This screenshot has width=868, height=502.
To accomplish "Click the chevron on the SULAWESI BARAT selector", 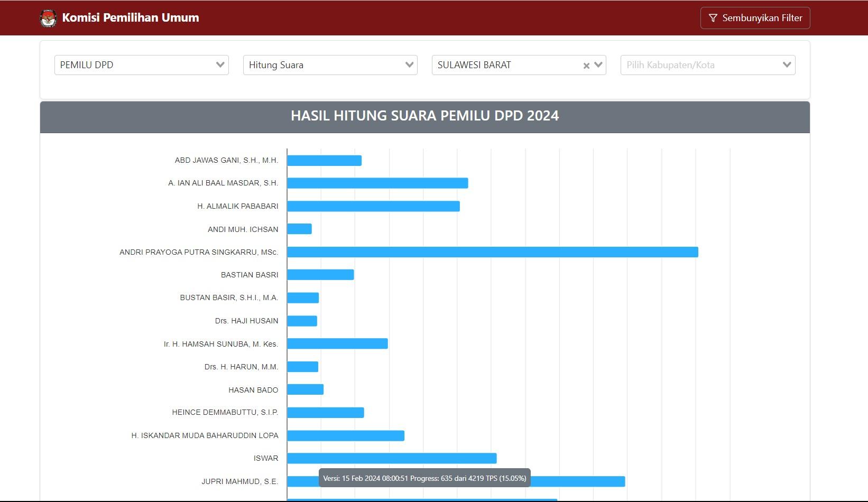I will pyautogui.click(x=597, y=65).
